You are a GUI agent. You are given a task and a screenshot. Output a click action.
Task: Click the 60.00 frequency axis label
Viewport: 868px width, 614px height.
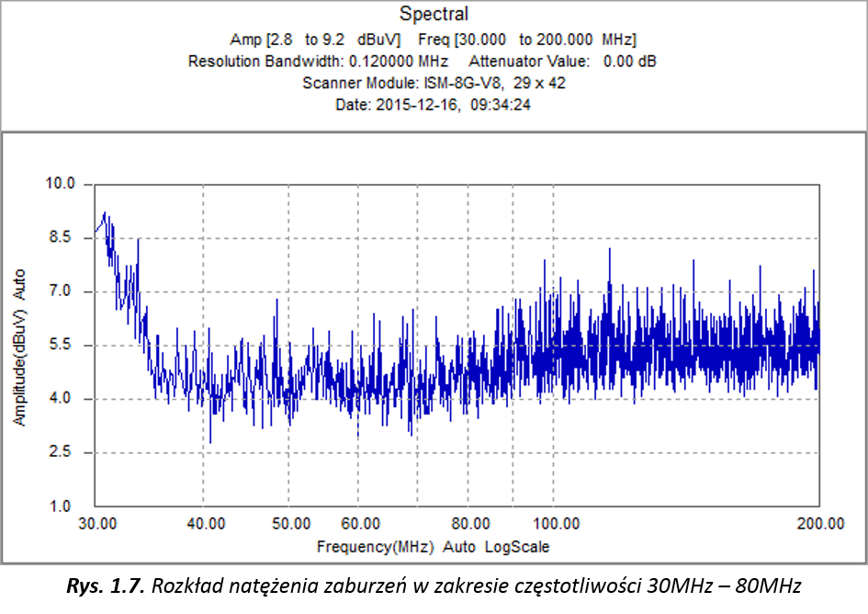tap(360, 524)
